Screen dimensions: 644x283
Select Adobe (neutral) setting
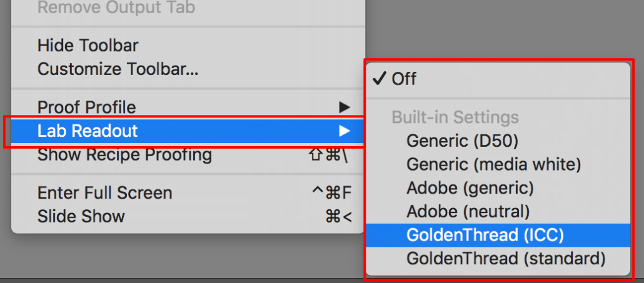click(468, 211)
